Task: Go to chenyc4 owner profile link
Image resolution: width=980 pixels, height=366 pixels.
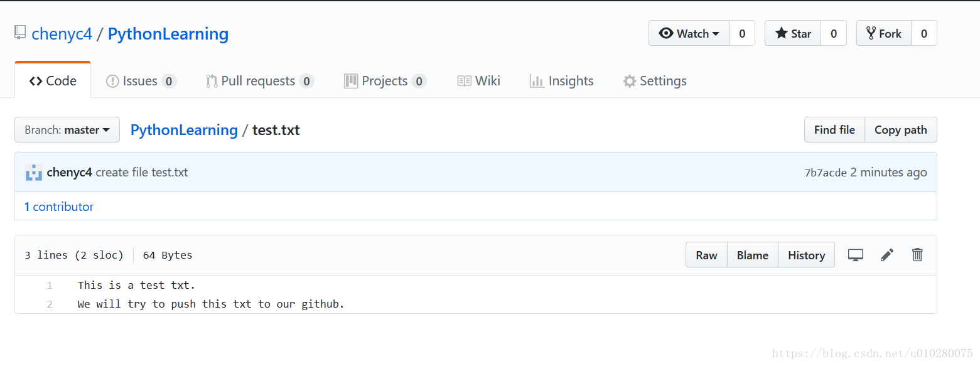Action: tap(62, 34)
